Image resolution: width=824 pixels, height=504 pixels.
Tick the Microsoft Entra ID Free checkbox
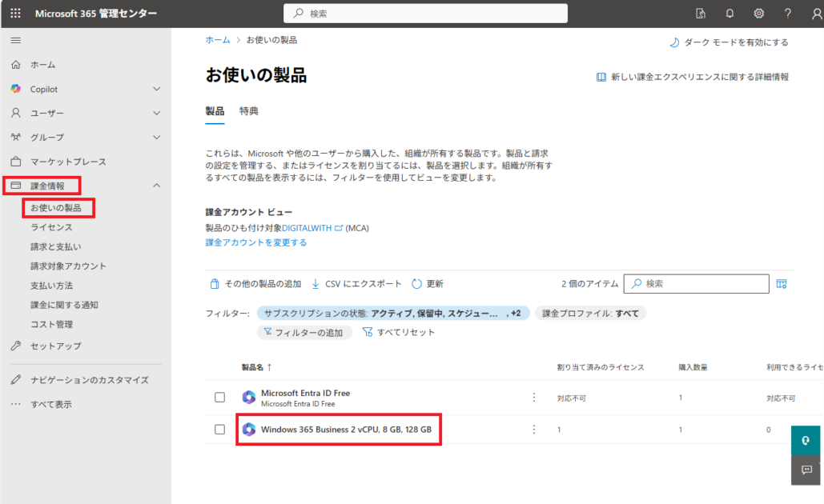219,398
